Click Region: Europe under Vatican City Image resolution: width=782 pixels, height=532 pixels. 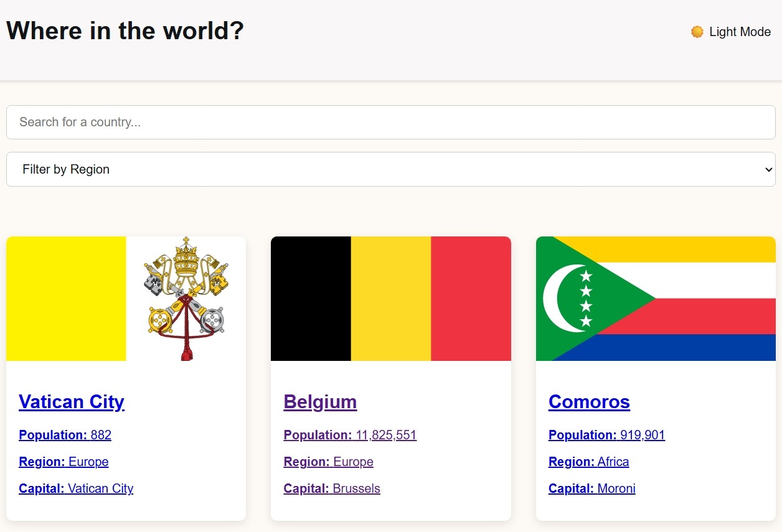[x=64, y=462]
